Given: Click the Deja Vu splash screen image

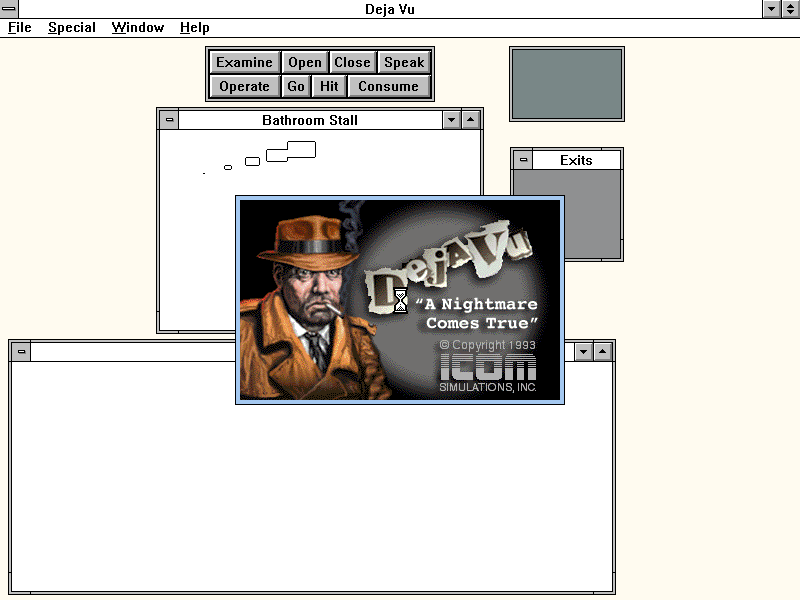Looking at the screenshot, I should coord(399,299).
